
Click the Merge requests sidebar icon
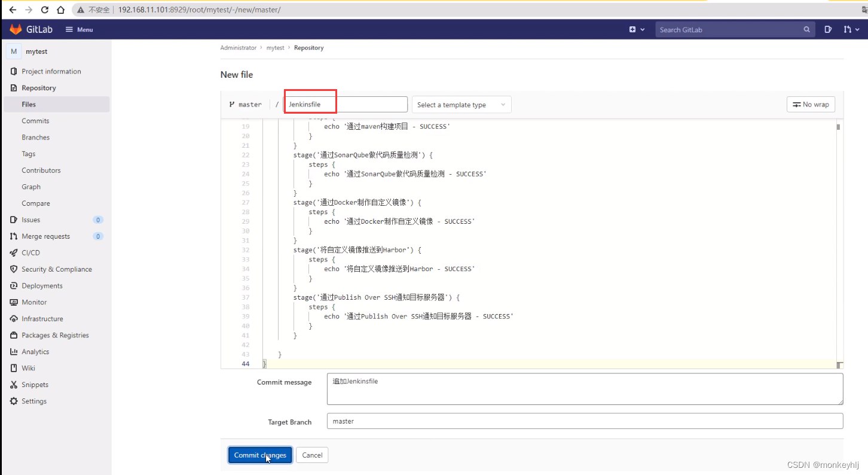pos(14,236)
